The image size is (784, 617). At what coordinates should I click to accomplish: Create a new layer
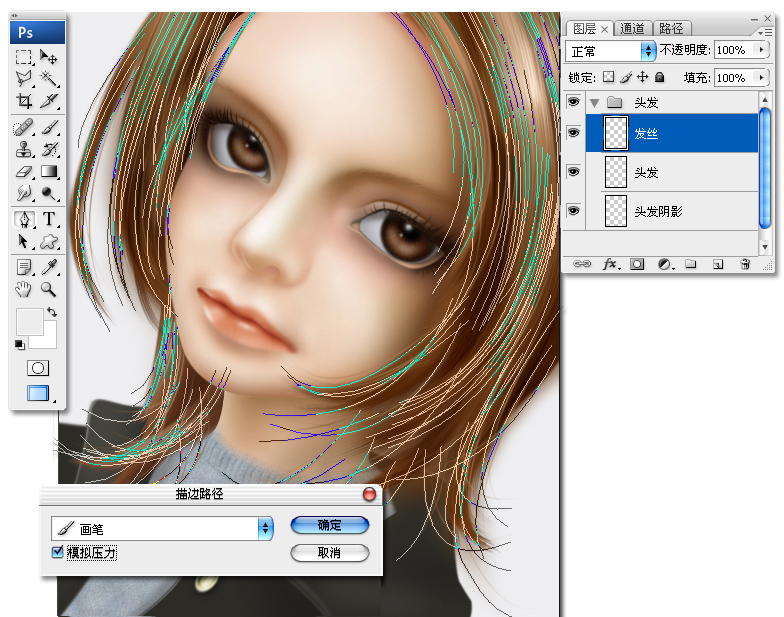[718, 264]
